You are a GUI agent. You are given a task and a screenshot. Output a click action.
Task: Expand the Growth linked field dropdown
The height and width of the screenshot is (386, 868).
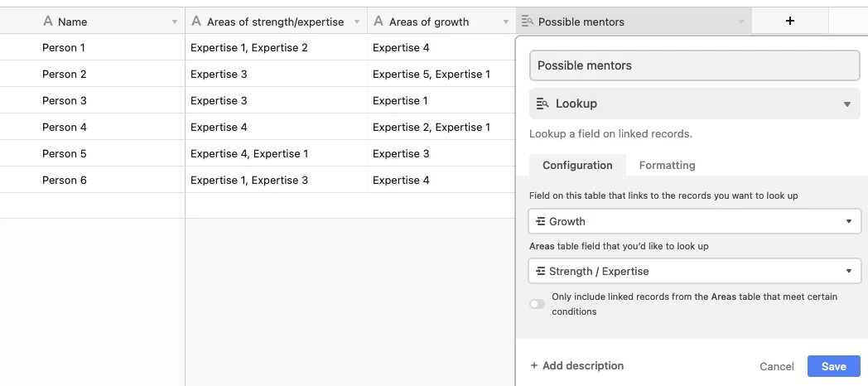848,222
